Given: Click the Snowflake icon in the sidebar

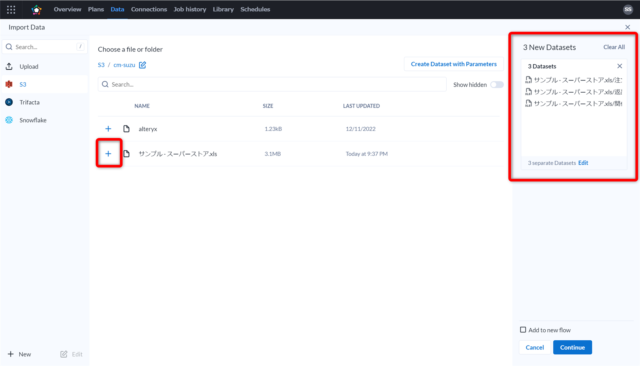Looking at the screenshot, I should tap(9, 120).
